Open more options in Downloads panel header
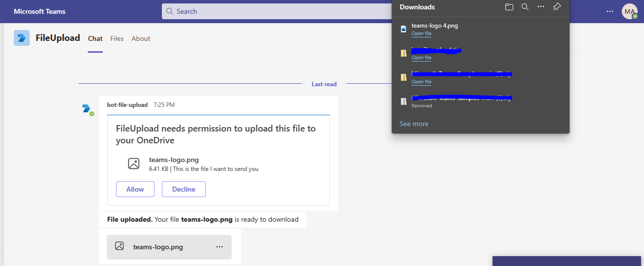Viewport: 644px width, 266px height. pyautogui.click(x=541, y=7)
